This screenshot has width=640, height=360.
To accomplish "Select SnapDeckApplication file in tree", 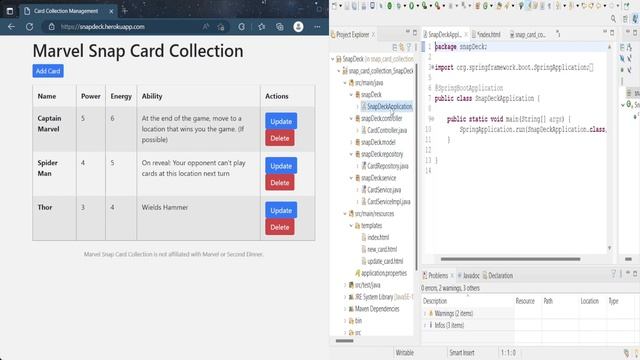I will click(x=386, y=107).
